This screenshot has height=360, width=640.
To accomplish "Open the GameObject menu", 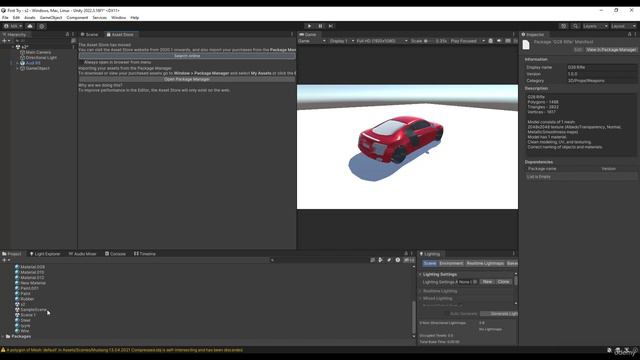I will 51,18.
